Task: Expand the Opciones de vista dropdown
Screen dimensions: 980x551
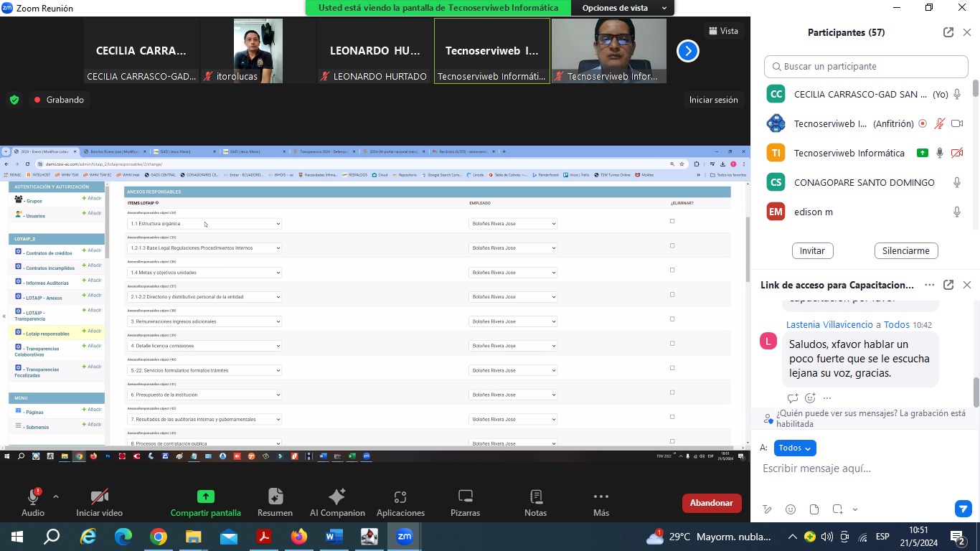Action: pyautogui.click(x=623, y=8)
